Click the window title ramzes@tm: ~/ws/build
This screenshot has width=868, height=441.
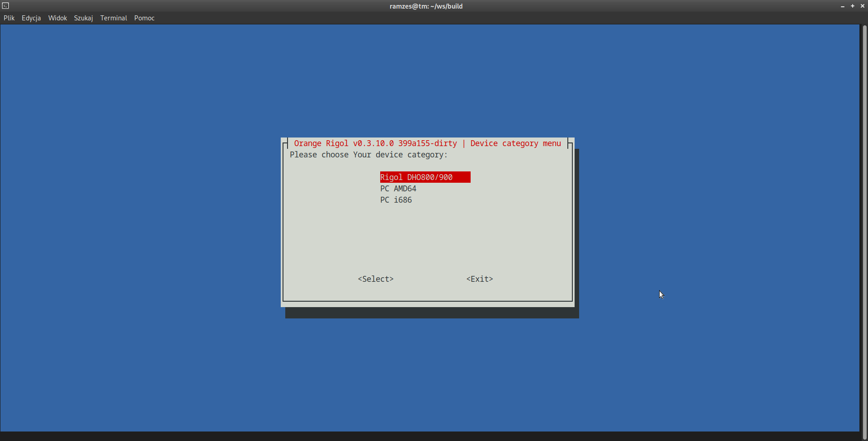tap(426, 6)
